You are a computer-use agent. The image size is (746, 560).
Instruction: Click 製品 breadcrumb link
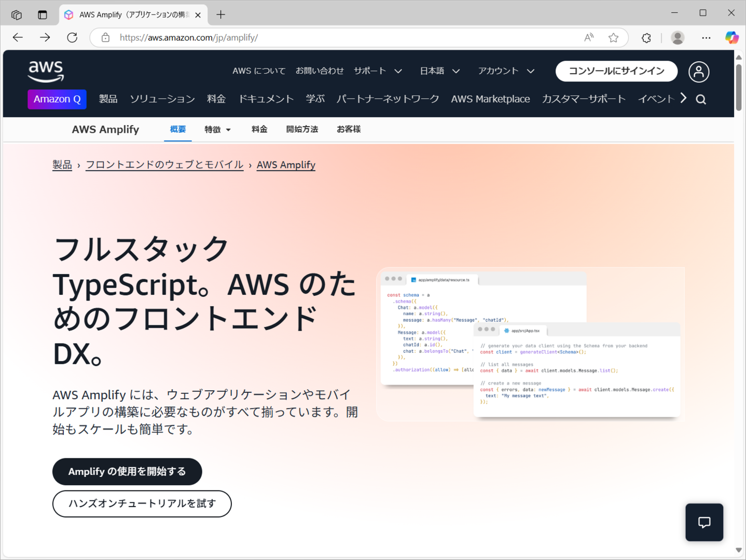pyautogui.click(x=62, y=165)
